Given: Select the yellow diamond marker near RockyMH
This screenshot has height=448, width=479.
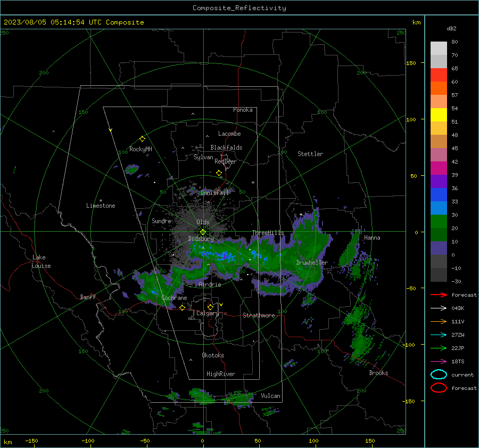Looking at the screenshot, I should click(x=142, y=139).
